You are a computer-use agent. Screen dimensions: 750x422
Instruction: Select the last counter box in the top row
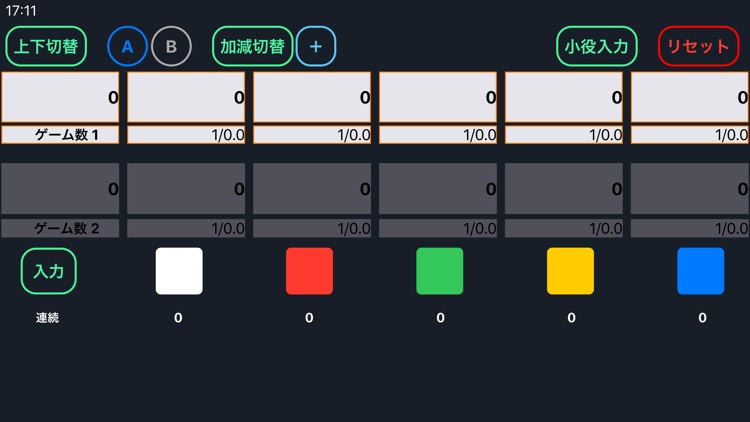coord(690,97)
